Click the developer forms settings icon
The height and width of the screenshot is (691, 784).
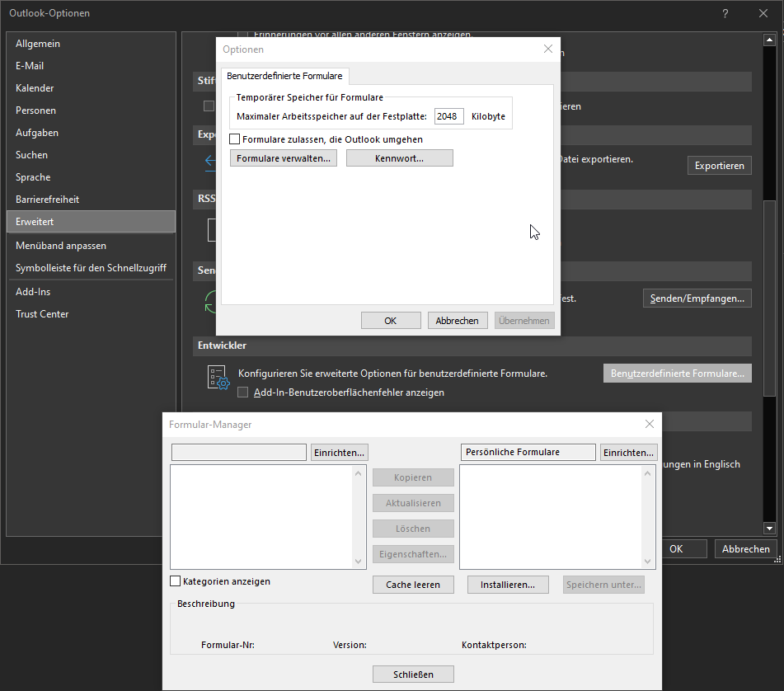coord(217,378)
